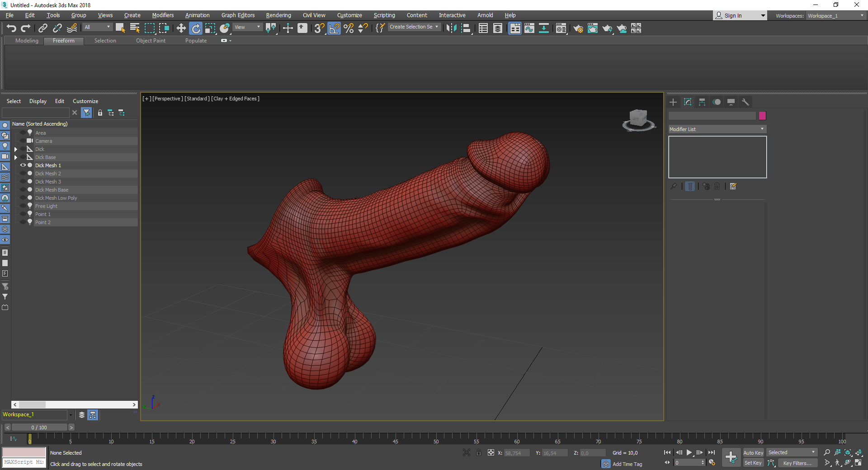Click the Key Filters button

tap(797, 463)
